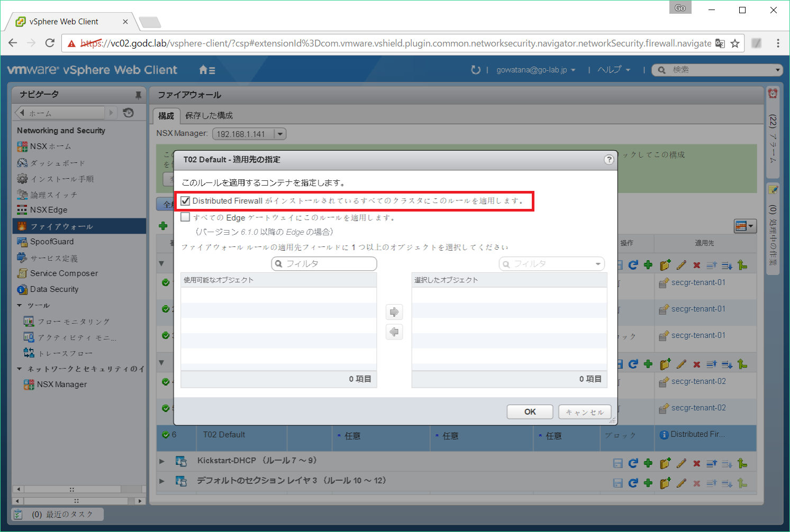Open help icon in T02 Default dialog
790x532 pixels.
pyautogui.click(x=609, y=159)
